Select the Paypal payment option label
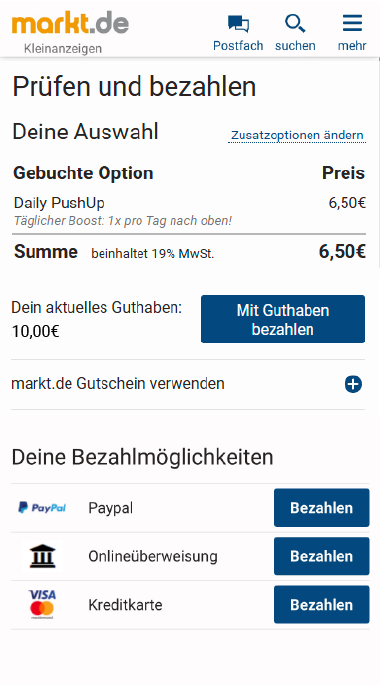The image size is (380, 685). (111, 508)
